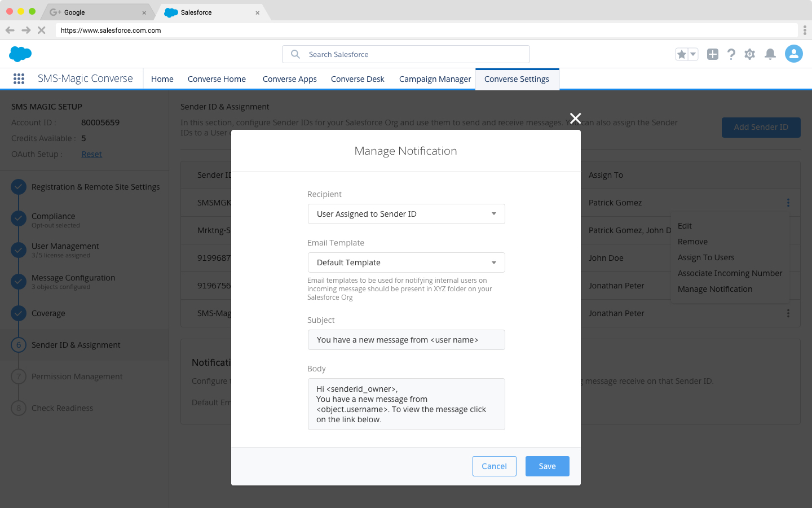The height and width of the screenshot is (508, 812).
Task: Switch to the Home tab
Action: [162, 79]
